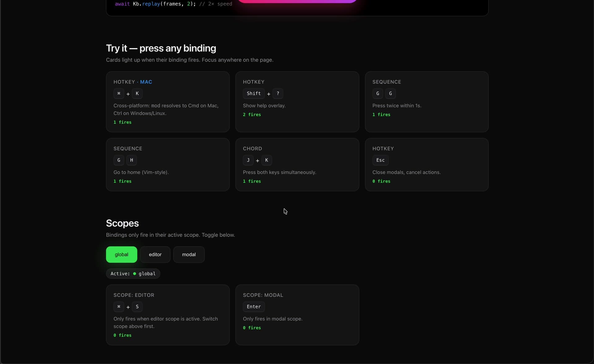Click the J key badge in the CHORD card

(248, 160)
